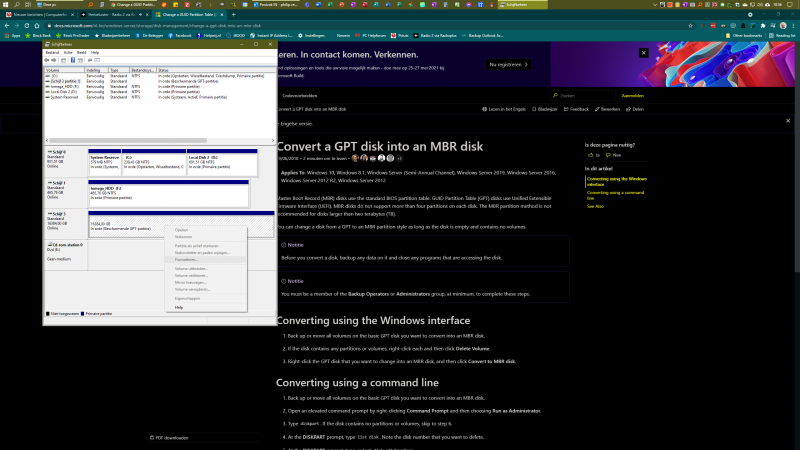
Task: Click the Feedback icon on article toolbar
Action: coord(564,108)
